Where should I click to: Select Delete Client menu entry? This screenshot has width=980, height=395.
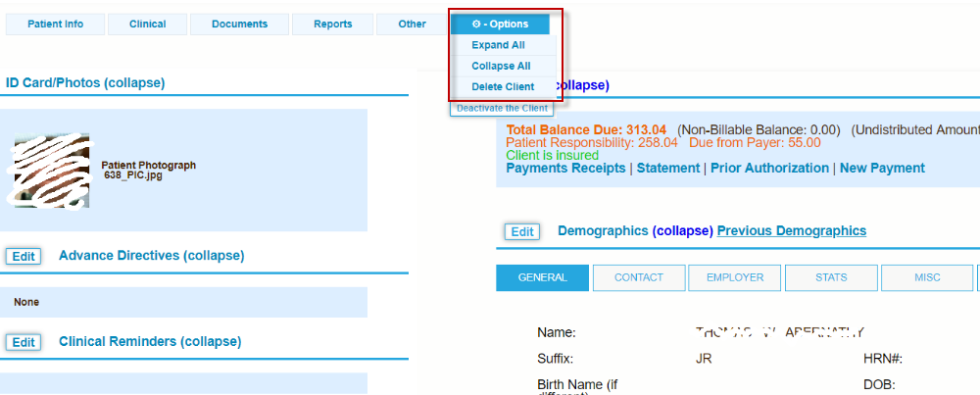(503, 86)
